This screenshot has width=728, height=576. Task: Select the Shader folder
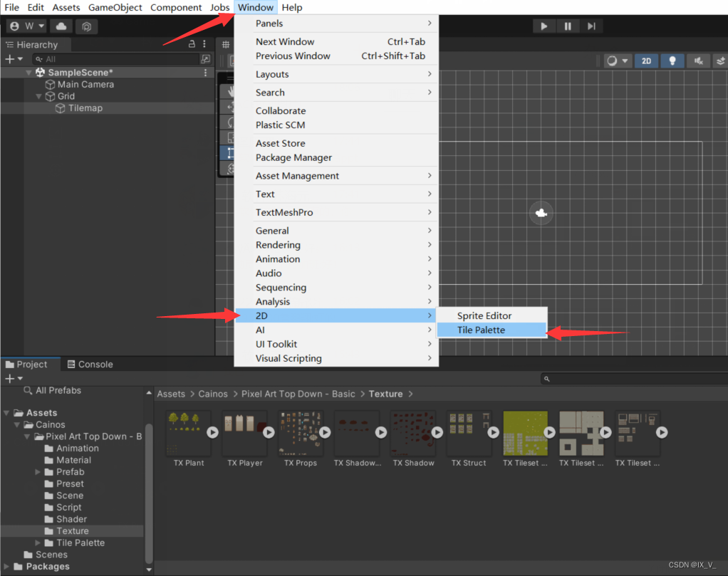click(x=66, y=519)
